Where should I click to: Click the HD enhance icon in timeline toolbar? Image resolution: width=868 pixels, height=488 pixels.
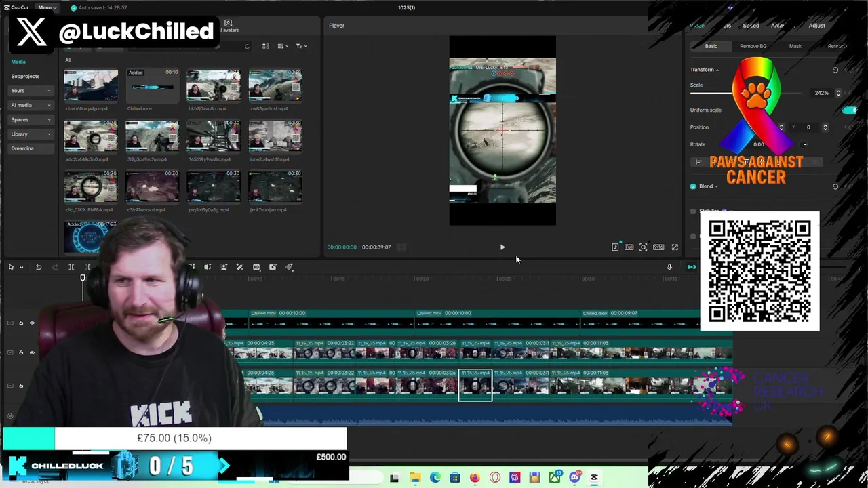256,267
